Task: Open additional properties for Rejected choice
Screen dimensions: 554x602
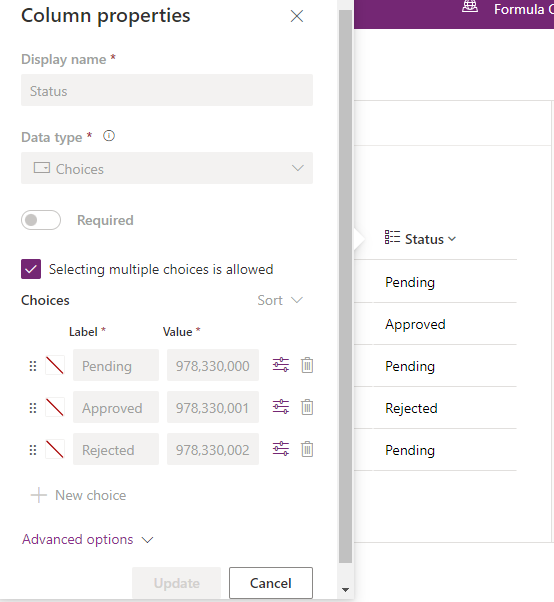Action: pyautogui.click(x=281, y=449)
